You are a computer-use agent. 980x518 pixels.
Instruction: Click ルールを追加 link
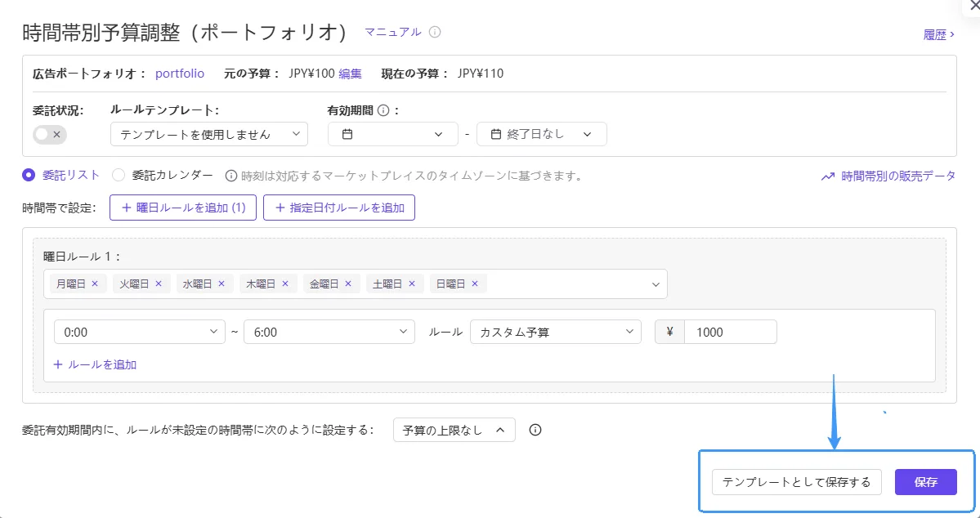point(95,364)
